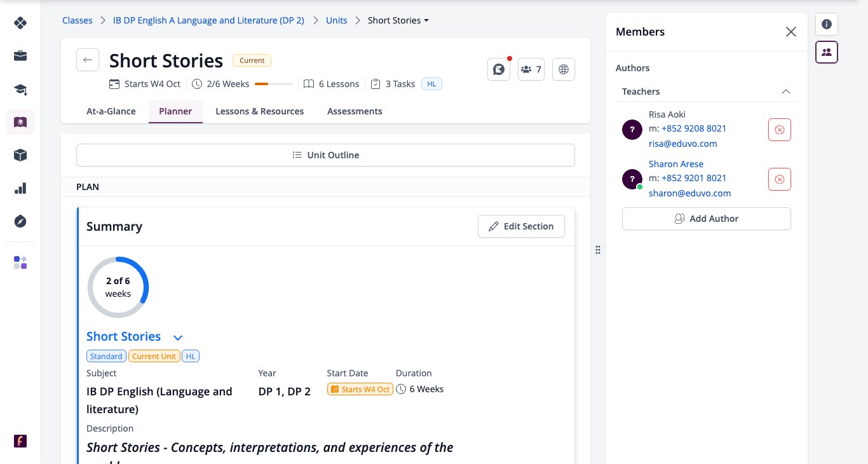
Task: Close the Members panel
Action: (791, 32)
